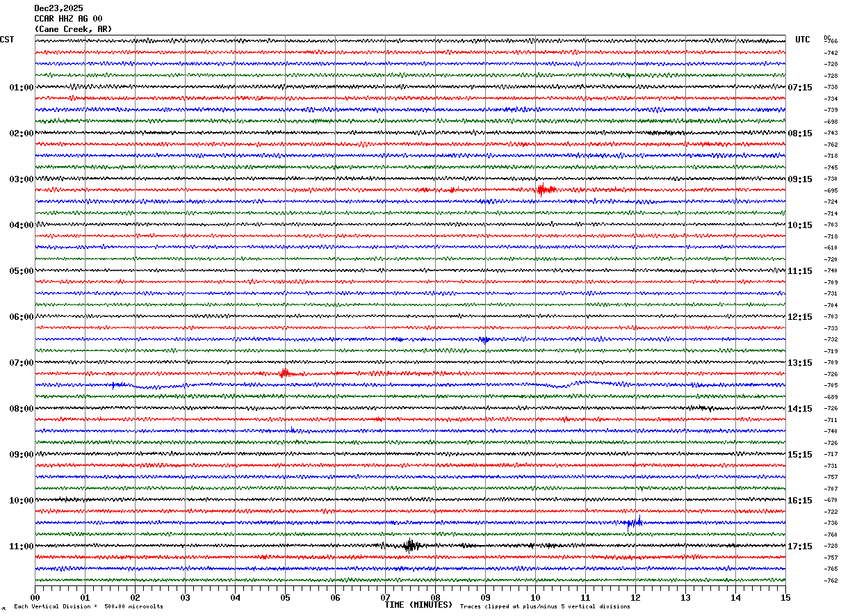Click the red trace burst below 03:00 row

(x=546, y=189)
